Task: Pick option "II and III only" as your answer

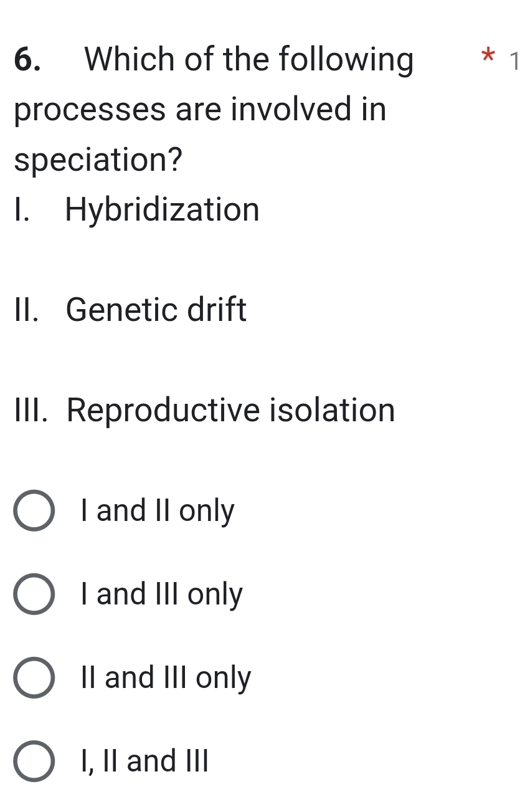Action: click(x=34, y=678)
